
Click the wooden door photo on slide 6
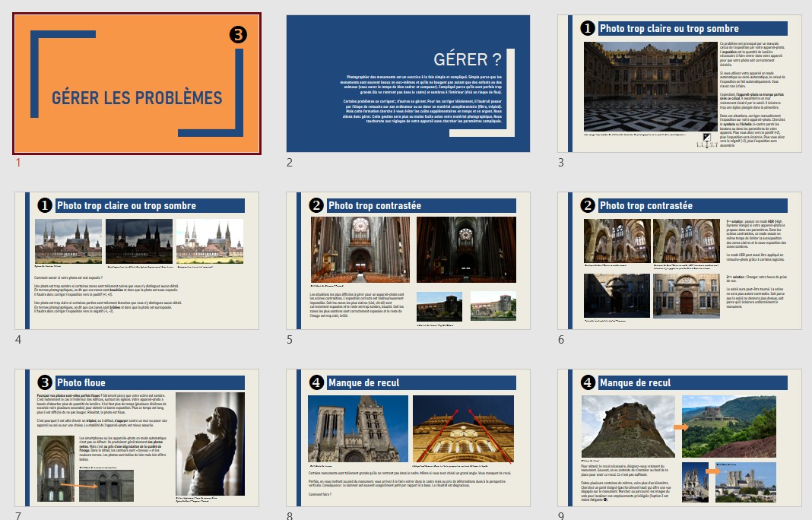coord(687,295)
